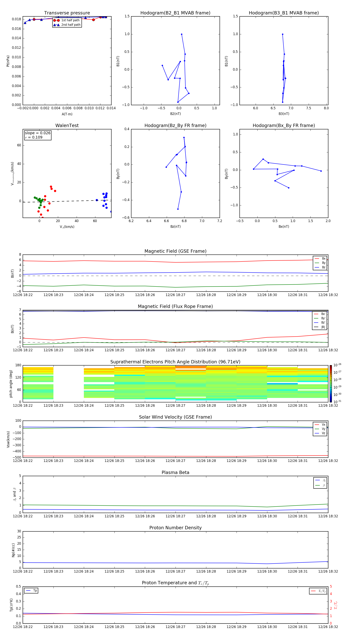
Task: Click the red Vx line in velocity plot
Action: [175, 456]
